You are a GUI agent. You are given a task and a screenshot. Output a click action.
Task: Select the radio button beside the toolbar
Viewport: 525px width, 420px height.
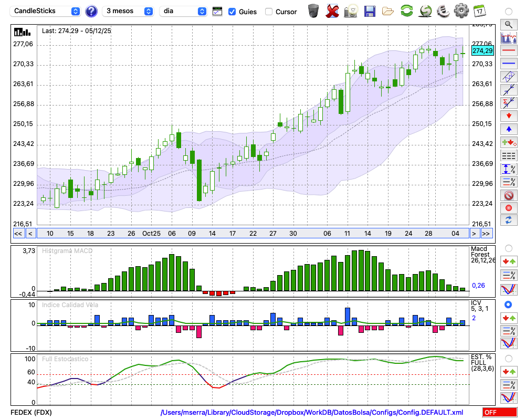509,12
